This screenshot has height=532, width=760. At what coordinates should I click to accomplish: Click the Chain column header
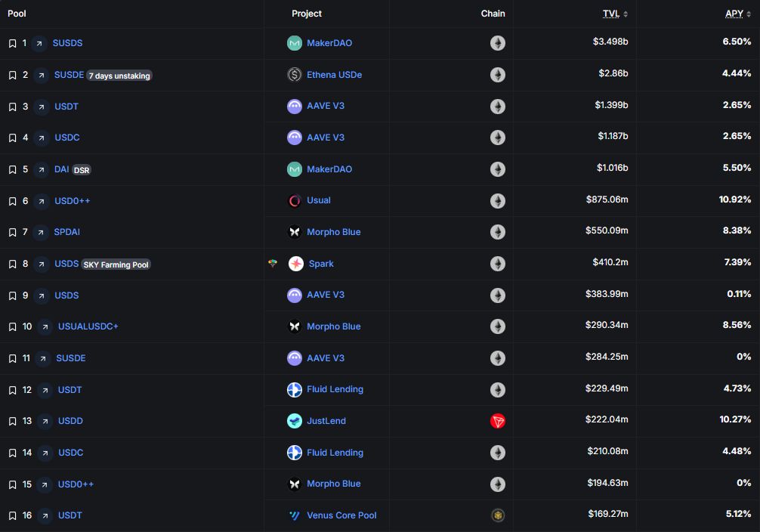click(x=493, y=14)
